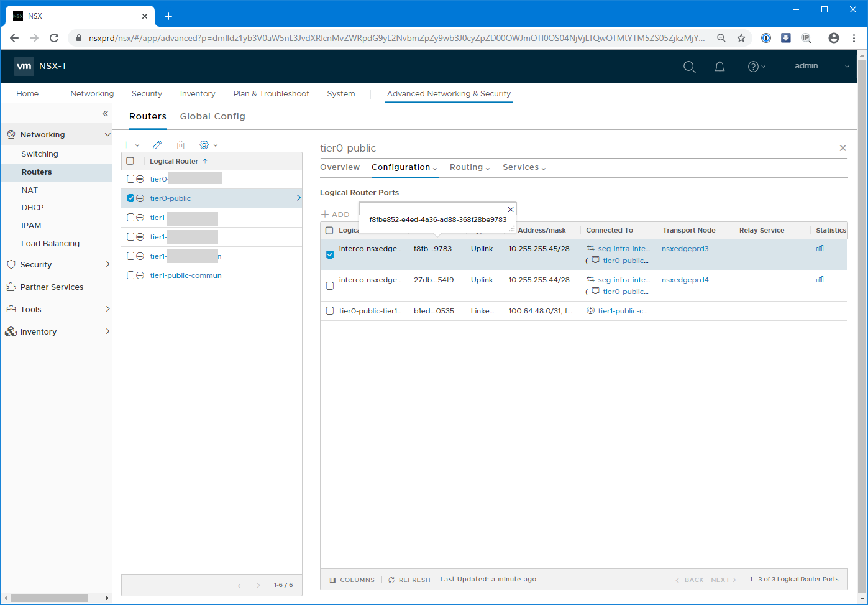The width and height of the screenshot is (868, 605).
Task: Open the notifications bell icon
Action: pyautogui.click(x=720, y=67)
